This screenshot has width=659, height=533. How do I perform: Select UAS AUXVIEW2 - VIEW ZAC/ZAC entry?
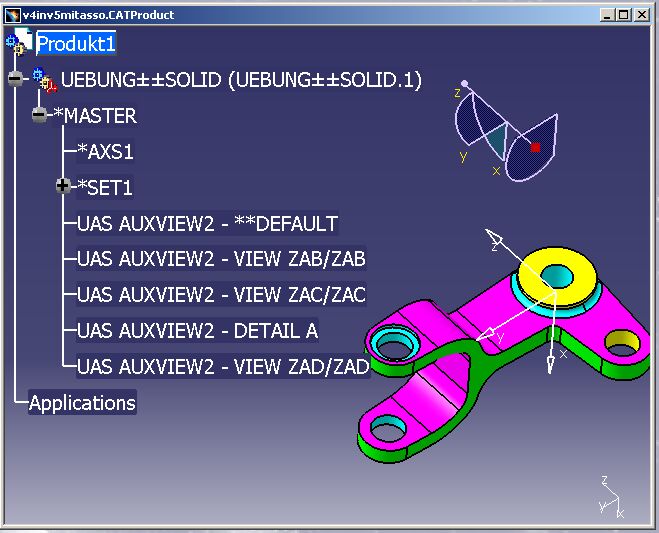click(x=221, y=294)
